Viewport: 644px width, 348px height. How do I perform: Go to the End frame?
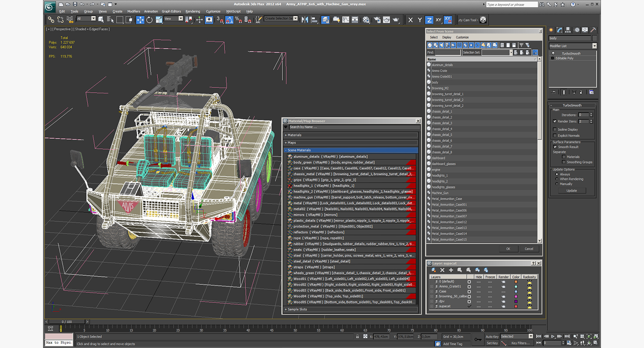click(x=567, y=336)
